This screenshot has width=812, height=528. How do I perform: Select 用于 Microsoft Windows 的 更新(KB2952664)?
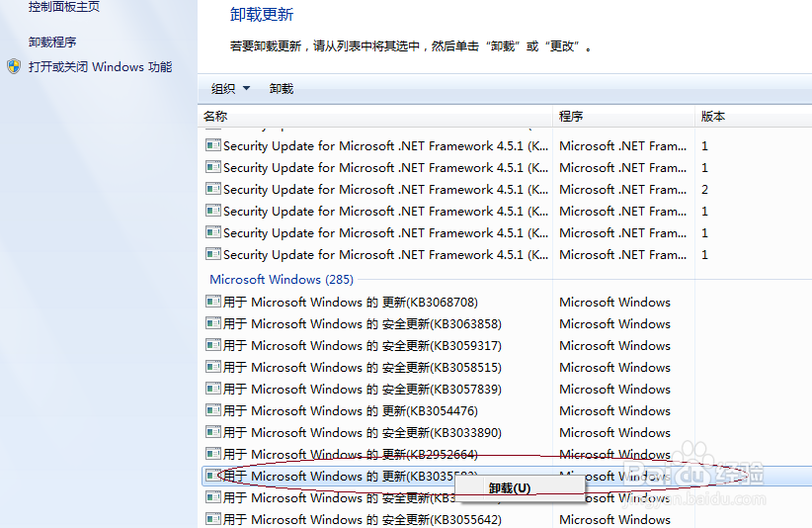[x=350, y=454]
